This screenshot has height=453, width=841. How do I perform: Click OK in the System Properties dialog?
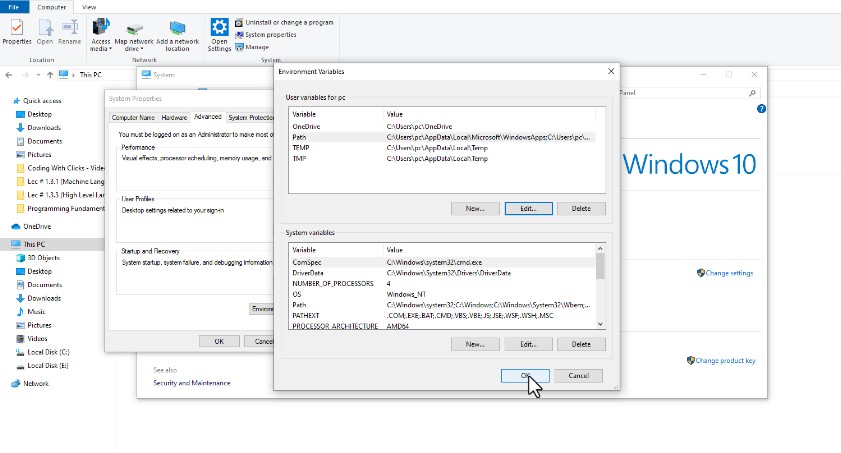219,341
